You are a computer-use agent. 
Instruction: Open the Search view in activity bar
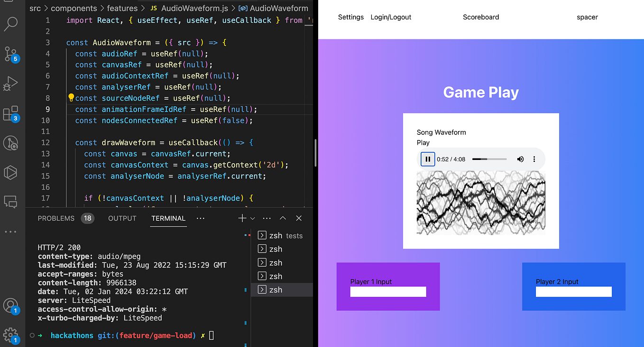(x=10, y=23)
